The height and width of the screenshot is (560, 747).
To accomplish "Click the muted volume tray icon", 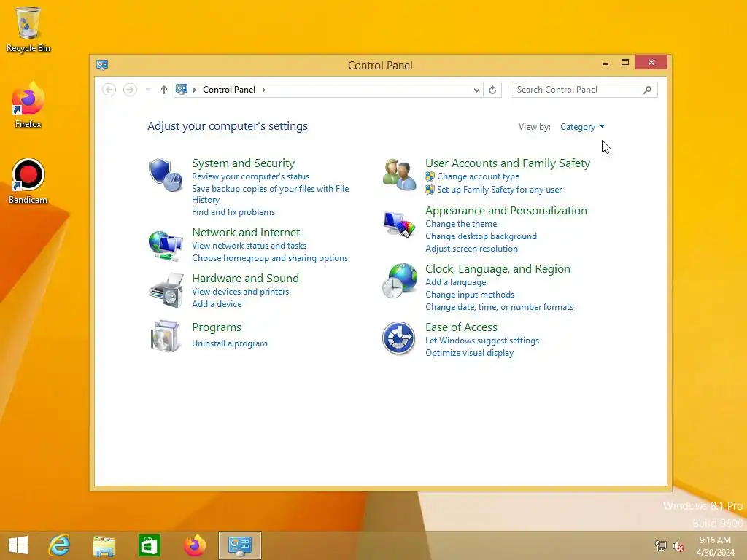I will [x=678, y=546].
